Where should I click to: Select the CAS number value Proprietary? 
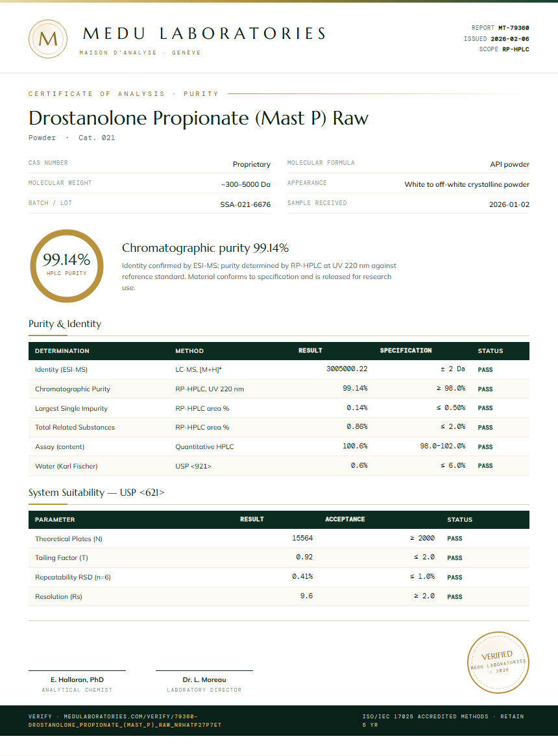tap(251, 164)
